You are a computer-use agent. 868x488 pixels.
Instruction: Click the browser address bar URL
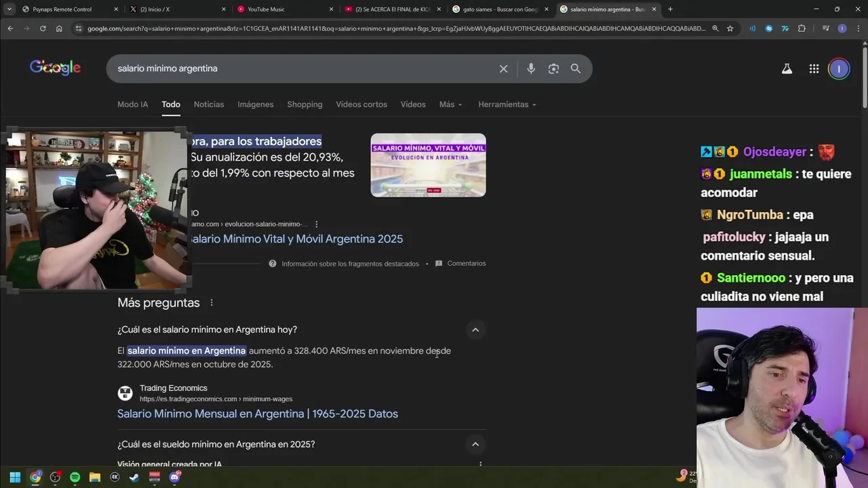point(397,28)
